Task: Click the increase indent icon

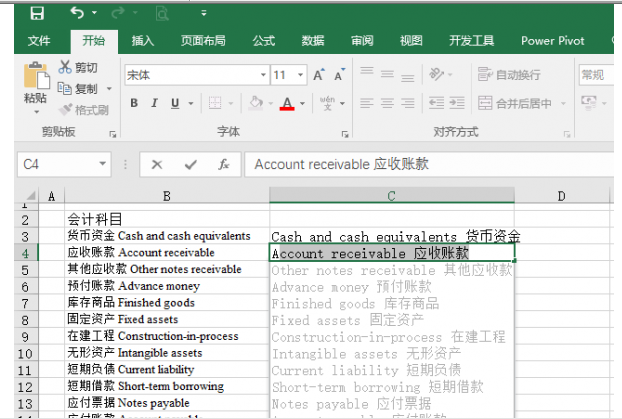Action: click(x=457, y=103)
